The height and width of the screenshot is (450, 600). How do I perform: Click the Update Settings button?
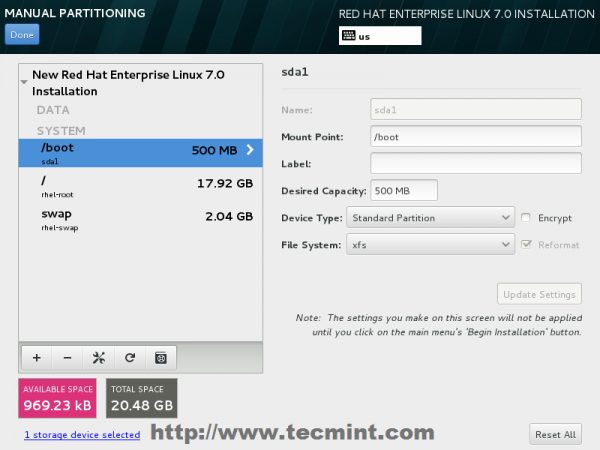[x=539, y=294]
